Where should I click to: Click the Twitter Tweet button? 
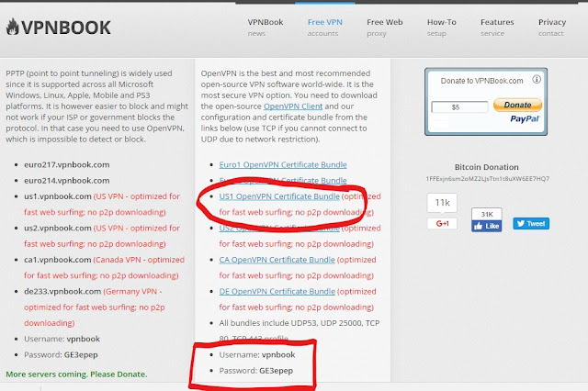[531, 224]
